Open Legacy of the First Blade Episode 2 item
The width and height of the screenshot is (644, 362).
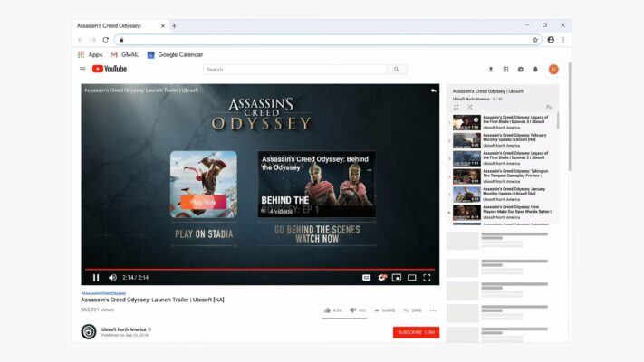502,158
